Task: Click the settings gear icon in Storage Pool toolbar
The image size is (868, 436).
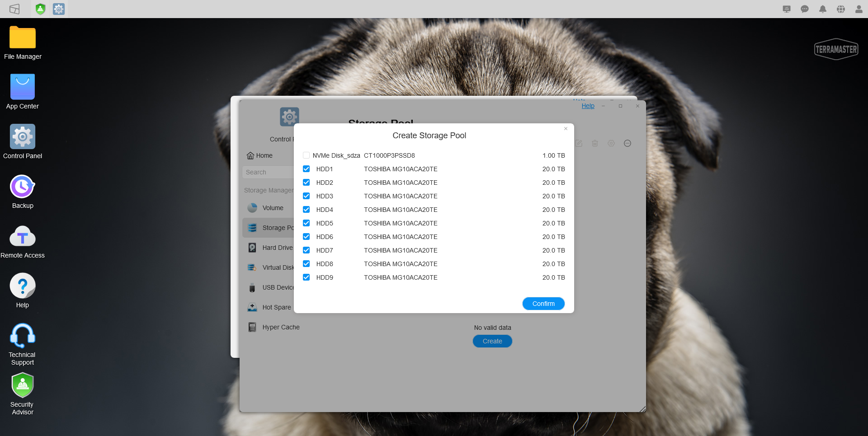Action: tap(611, 143)
